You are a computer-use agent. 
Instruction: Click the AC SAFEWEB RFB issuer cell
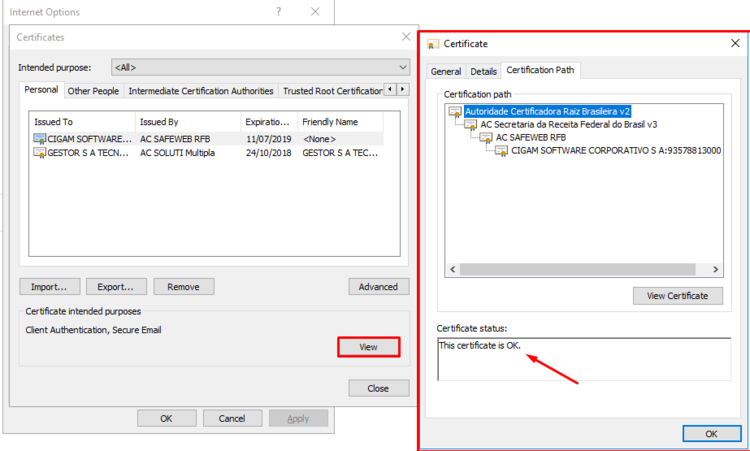[x=175, y=139]
